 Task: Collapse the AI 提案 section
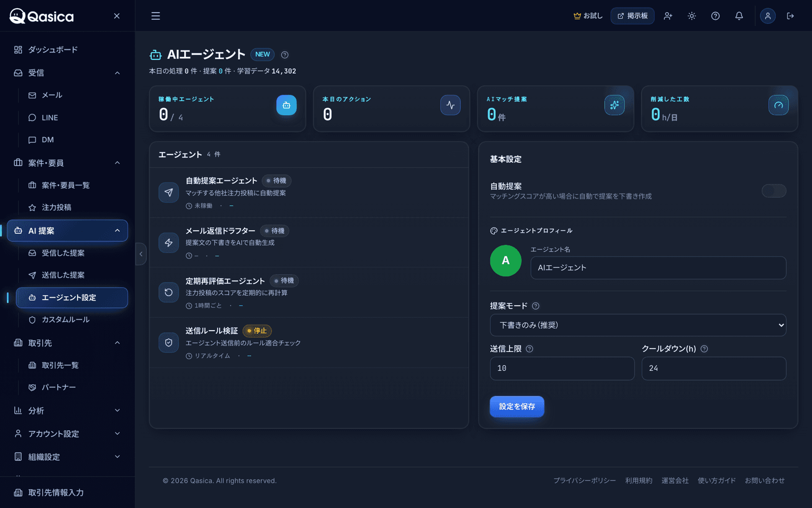pyautogui.click(x=67, y=231)
